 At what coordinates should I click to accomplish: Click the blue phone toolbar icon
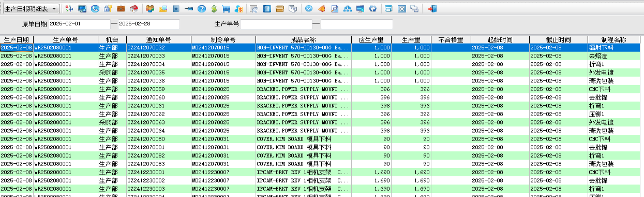tap(95, 9)
